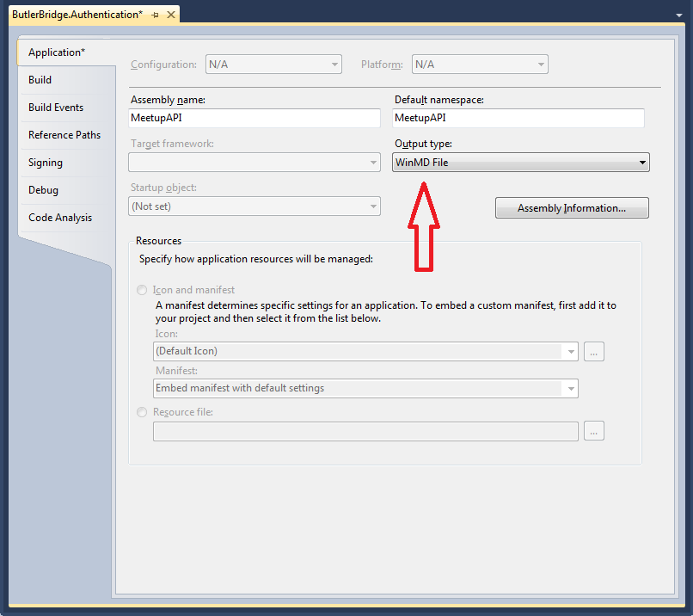Click the Assembly name label

(x=168, y=100)
